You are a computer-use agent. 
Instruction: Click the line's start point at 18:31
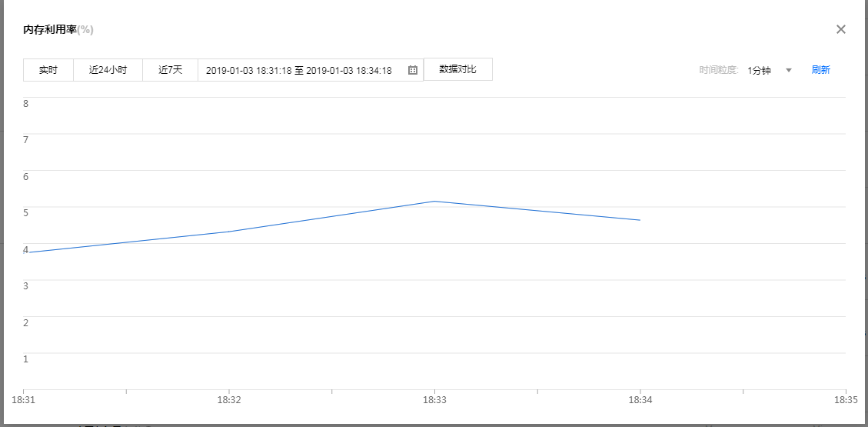pos(25,252)
